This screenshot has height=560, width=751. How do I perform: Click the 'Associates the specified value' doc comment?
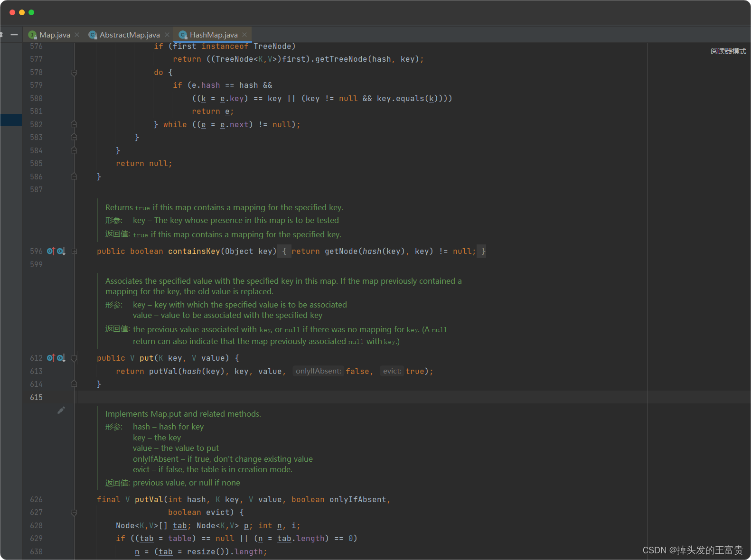283,286
